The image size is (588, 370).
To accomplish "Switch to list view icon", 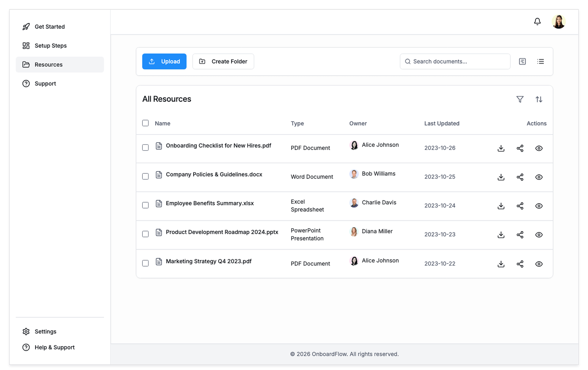I will coord(540,62).
